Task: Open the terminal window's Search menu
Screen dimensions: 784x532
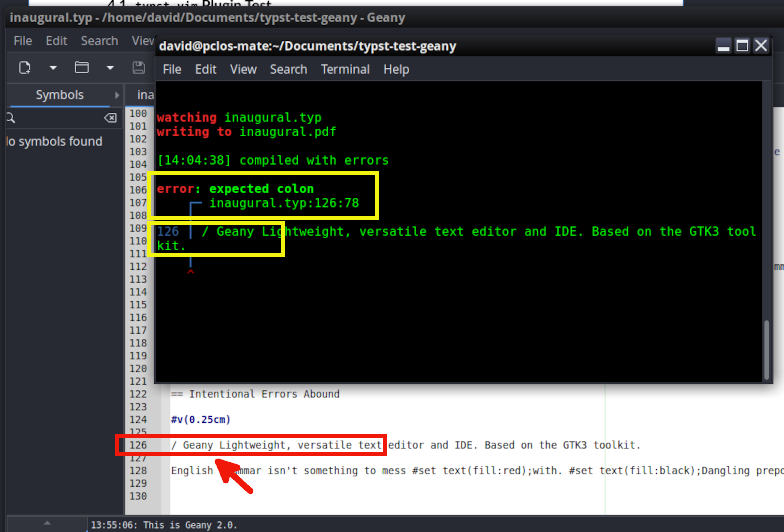Action: click(x=288, y=70)
